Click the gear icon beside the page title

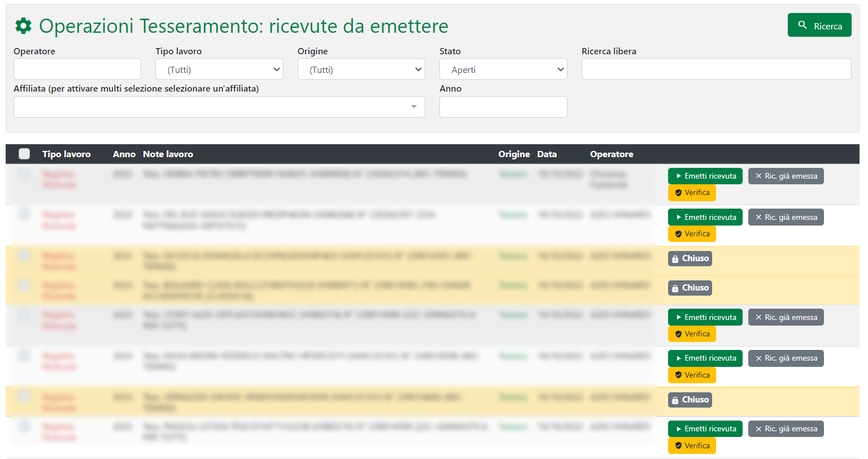[x=23, y=26]
